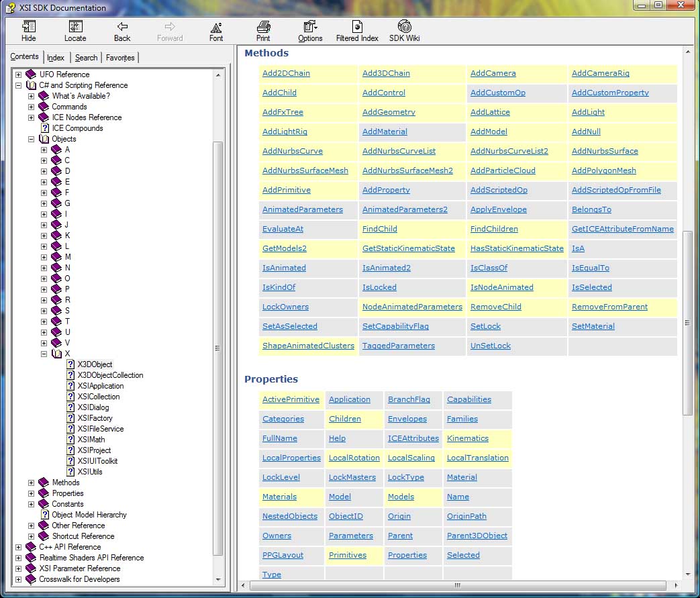Click the content pane horizontal scrollbar thumb

[458, 585]
